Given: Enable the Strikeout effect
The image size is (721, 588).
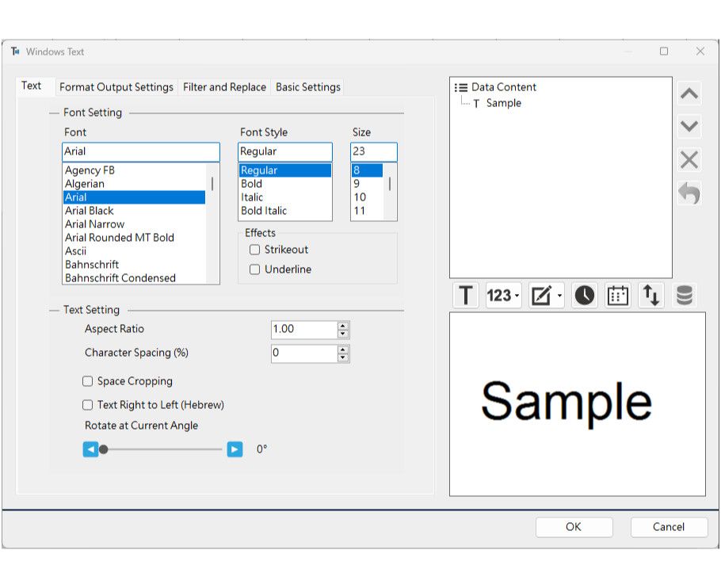Looking at the screenshot, I should tap(255, 249).
